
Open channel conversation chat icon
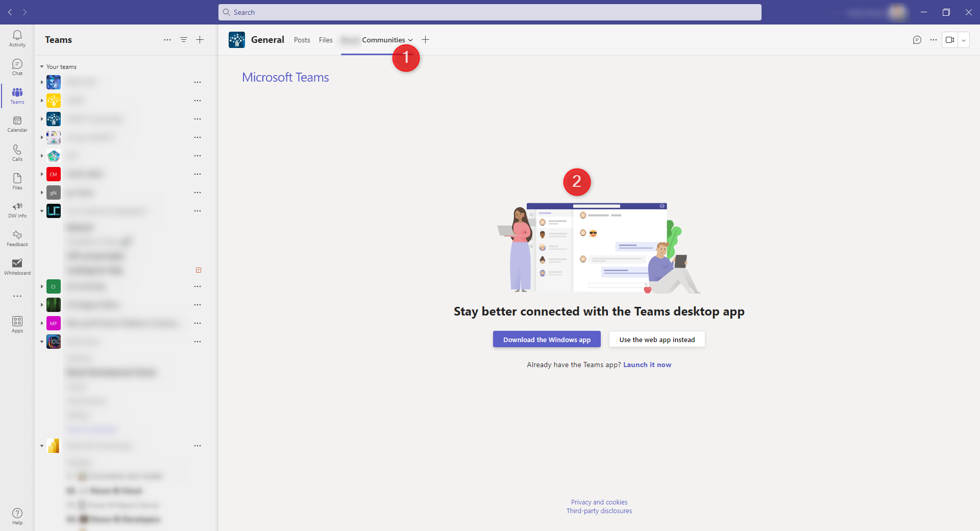click(917, 40)
